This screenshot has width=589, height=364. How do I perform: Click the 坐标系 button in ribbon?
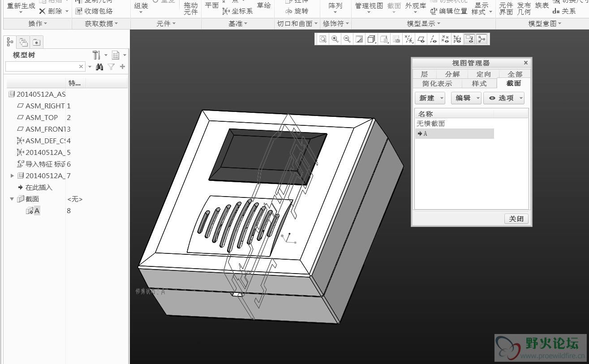[x=238, y=11]
